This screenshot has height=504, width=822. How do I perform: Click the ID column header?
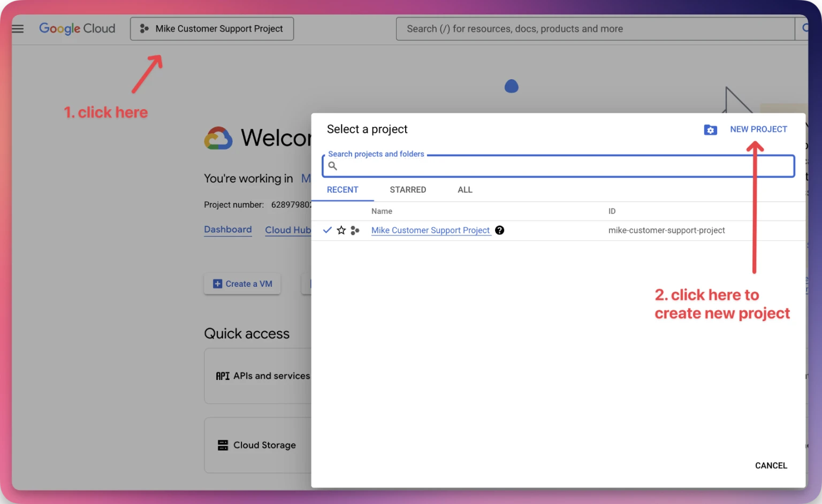[x=612, y=211]
